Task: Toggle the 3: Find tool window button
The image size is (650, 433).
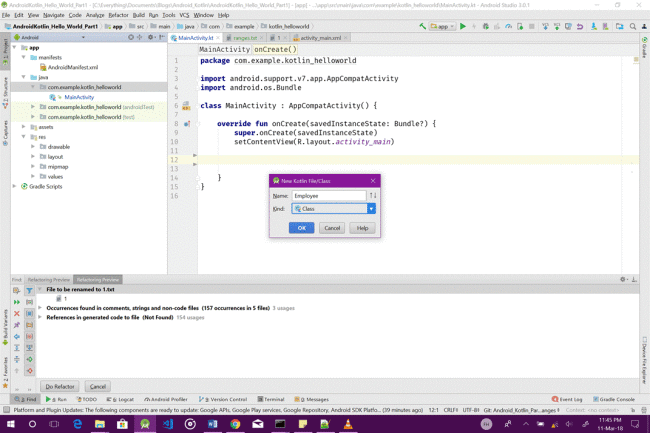Action: pos(25,399)
